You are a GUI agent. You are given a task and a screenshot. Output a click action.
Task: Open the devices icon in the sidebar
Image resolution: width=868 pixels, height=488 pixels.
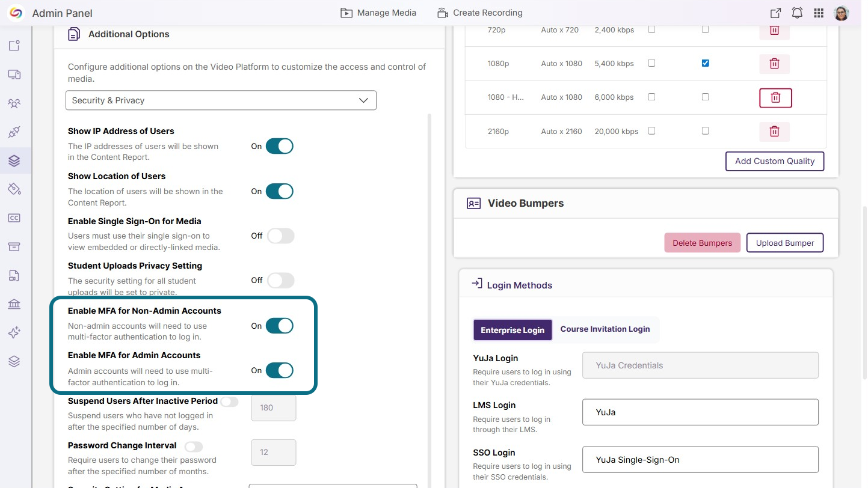(14, 75)
